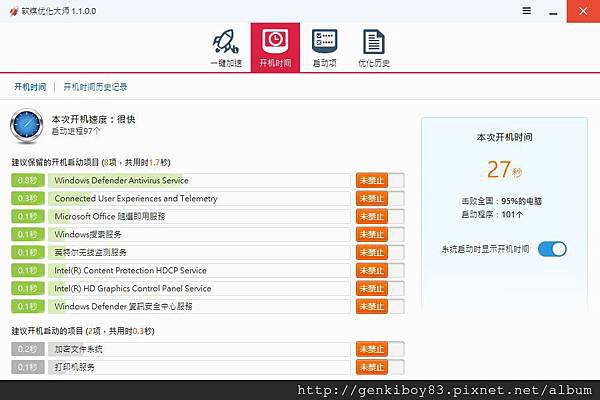Open 开机时间历史记录 sub-tab
Viewport: 600px width, 400px height.
coord(95,87)
